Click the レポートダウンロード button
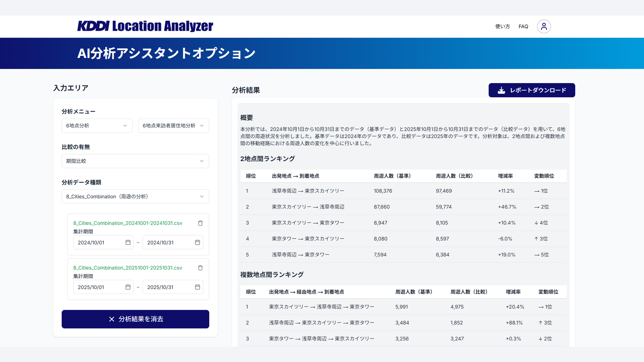The image size is (644, 362). (x=532, y=90)
